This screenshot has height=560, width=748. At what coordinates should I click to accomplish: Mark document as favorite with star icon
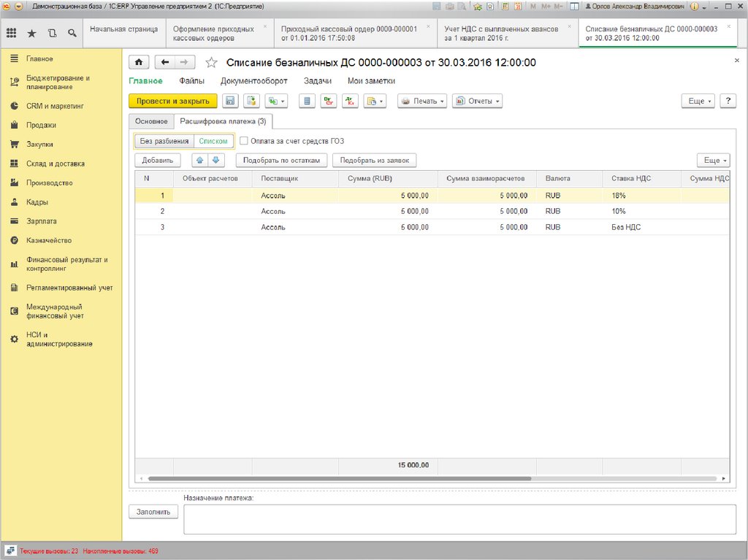211,63
